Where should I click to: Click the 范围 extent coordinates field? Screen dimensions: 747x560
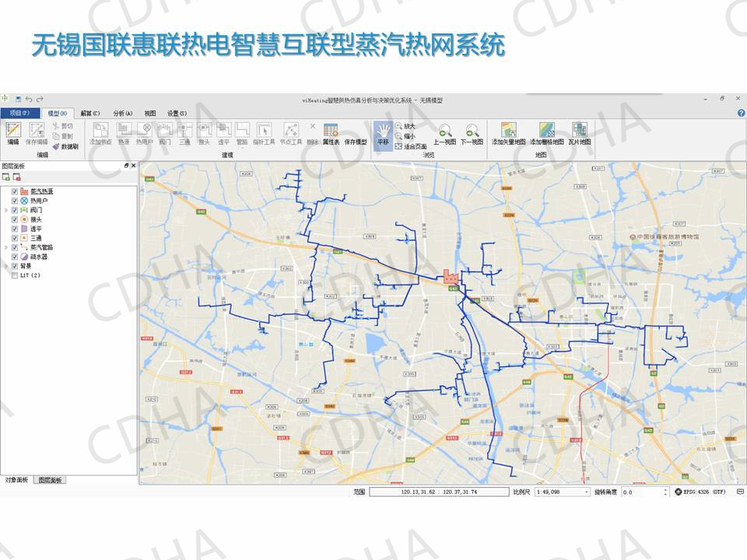pos(439,492)
